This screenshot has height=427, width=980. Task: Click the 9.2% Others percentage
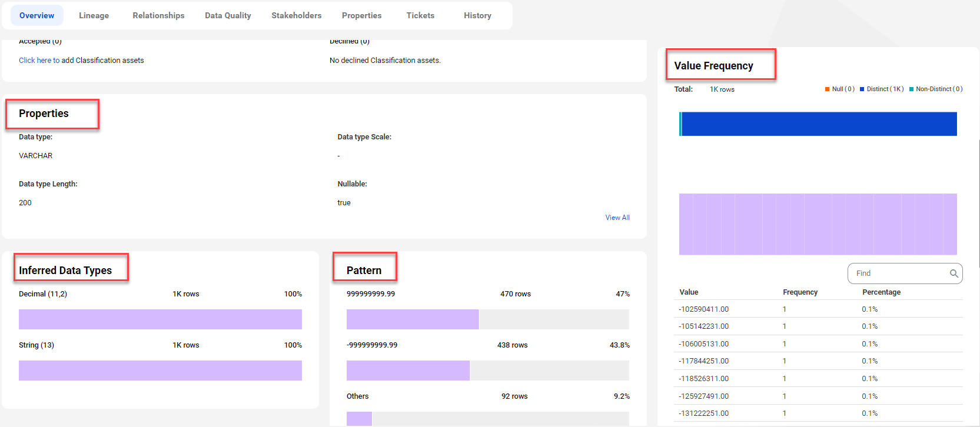coord(622,396)
